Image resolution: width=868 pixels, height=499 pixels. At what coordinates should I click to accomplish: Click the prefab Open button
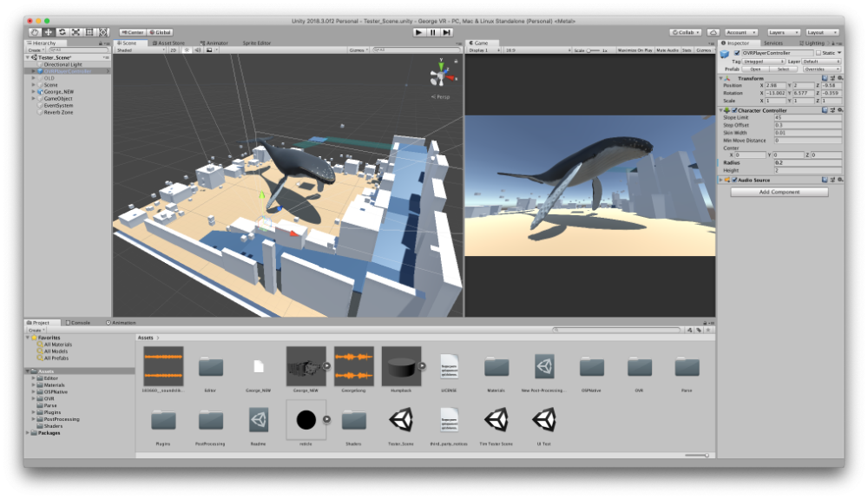tap(755, 69)
